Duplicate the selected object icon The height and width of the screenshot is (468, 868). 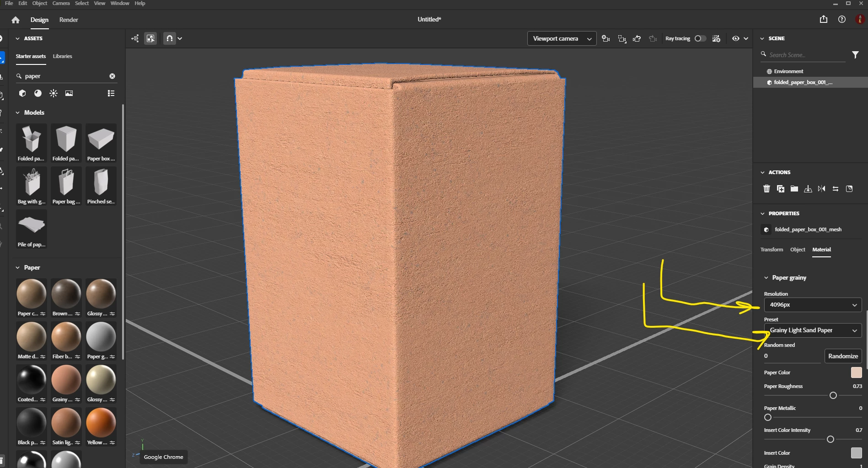click(x=781, y=189)
